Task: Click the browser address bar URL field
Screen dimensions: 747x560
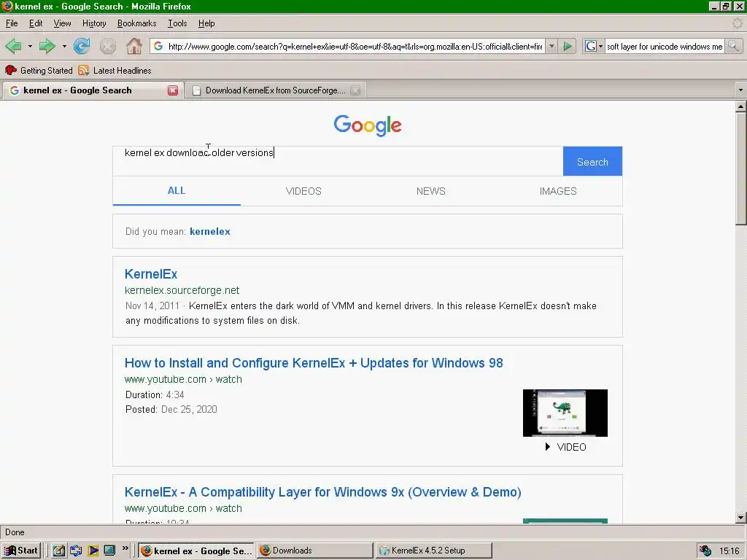Action: coord(355,46)
